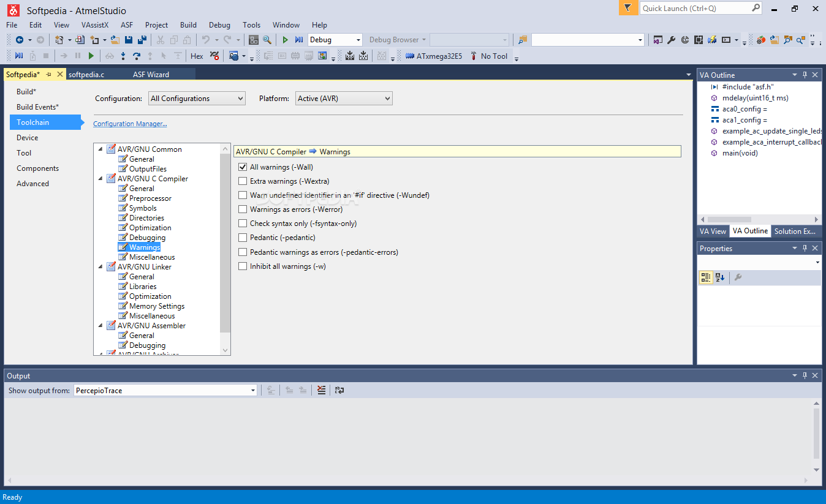Enable Warnings as errors (-Werror)
Viewport: 826px width, 504px height.
(x=243, y=209)
